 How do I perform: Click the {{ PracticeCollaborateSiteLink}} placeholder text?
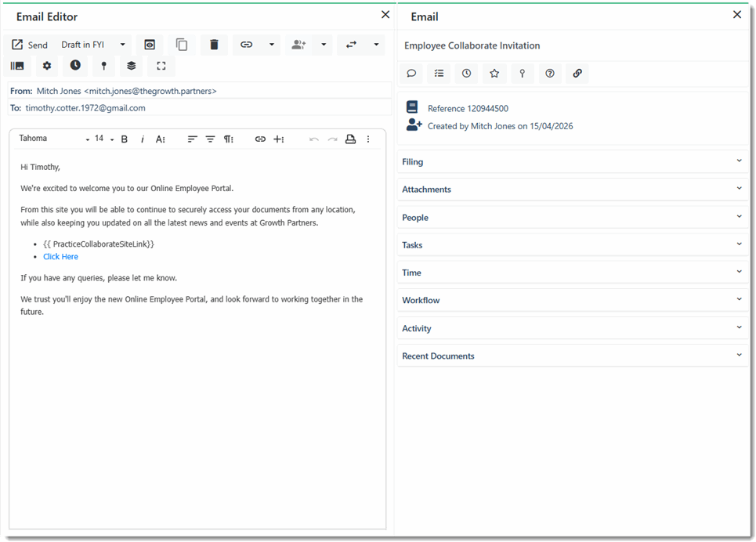click(x=99, y=244)
